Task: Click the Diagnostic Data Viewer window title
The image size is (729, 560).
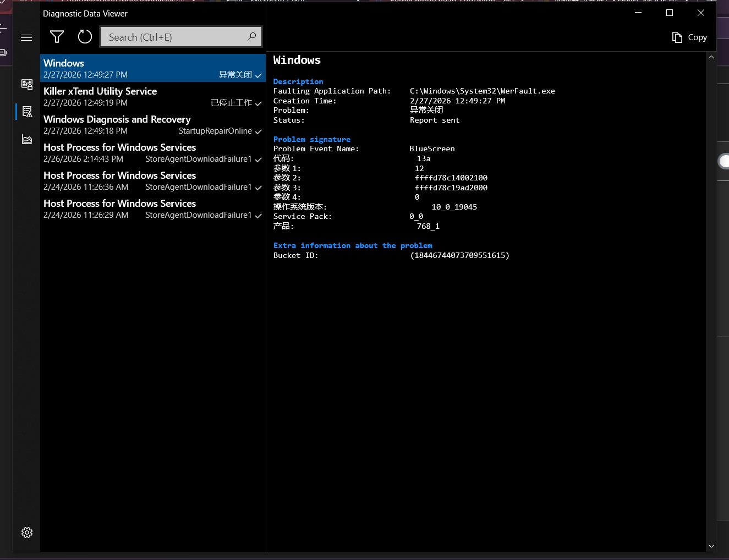Action: point(85,14)
